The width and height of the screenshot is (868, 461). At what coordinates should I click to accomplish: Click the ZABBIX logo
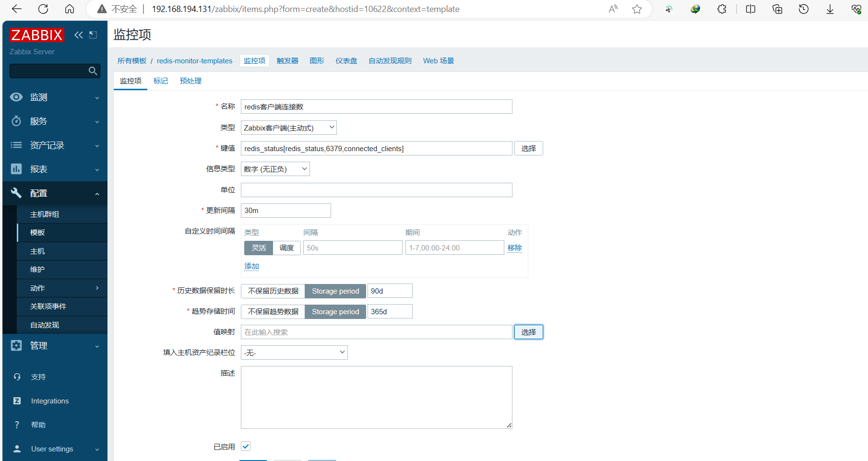pyautogui.click(x=36, y=35)
